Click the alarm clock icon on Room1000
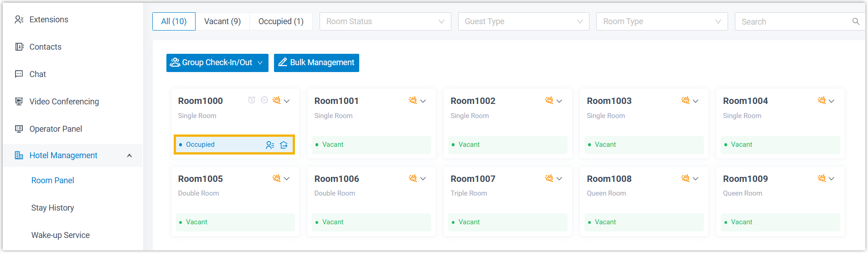Viewport: 868px width, 253px height. click(252, 100)
